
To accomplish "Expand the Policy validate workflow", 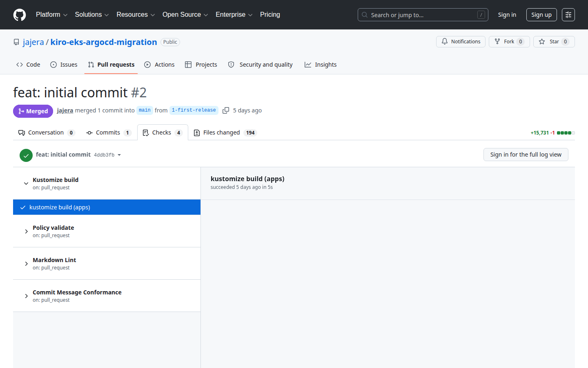I will 107,231.
